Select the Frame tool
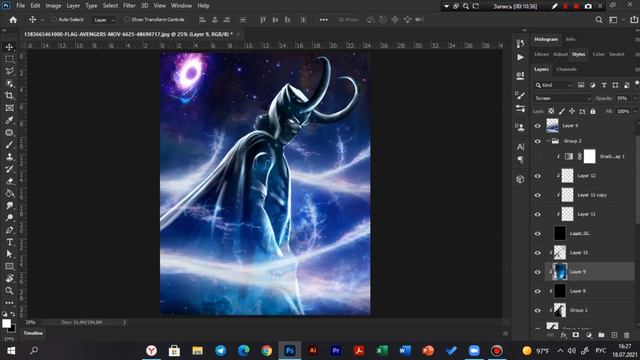640x360 pixels. point(9,108)
